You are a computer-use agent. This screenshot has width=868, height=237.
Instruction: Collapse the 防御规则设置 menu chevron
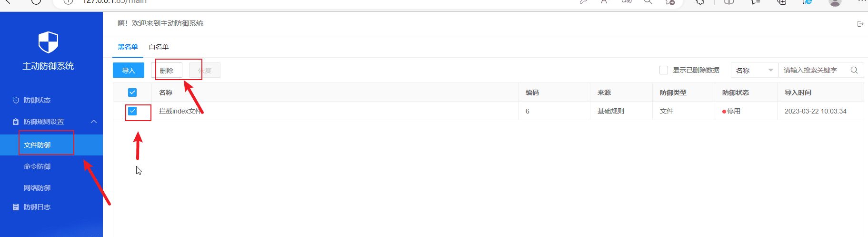point(94,122)
